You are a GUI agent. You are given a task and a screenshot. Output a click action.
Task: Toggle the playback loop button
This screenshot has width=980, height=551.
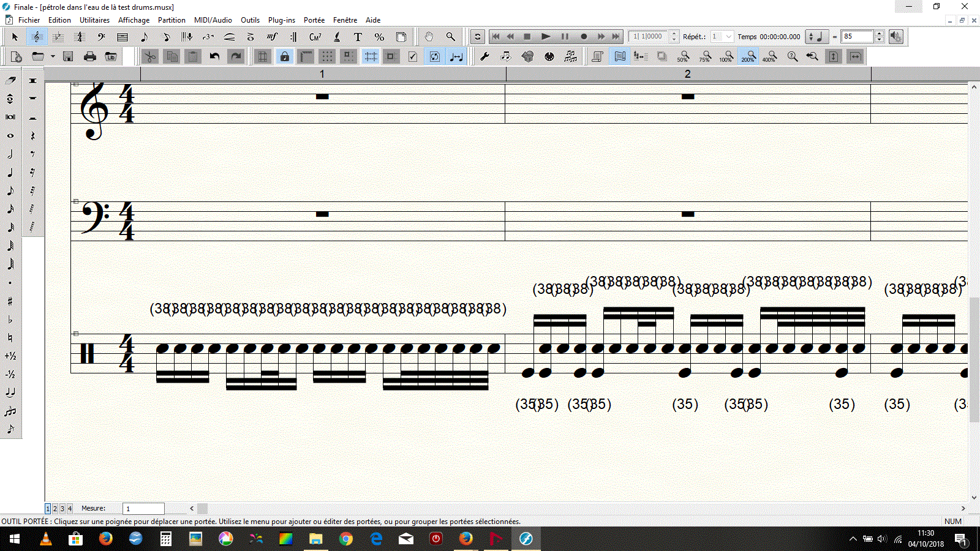tap(478, 37)
